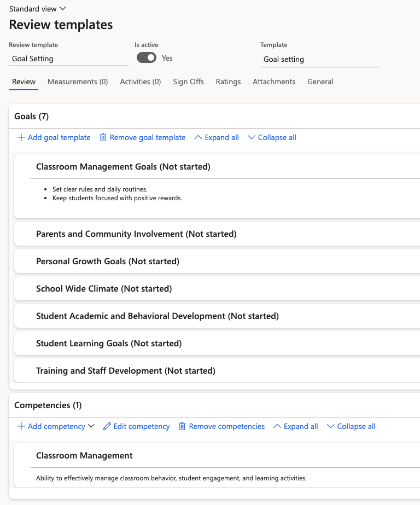The width and height of the screenshot is (420, 505).
Task: Click the down chevron of Goals Collapse all
Action: (252, 137)
